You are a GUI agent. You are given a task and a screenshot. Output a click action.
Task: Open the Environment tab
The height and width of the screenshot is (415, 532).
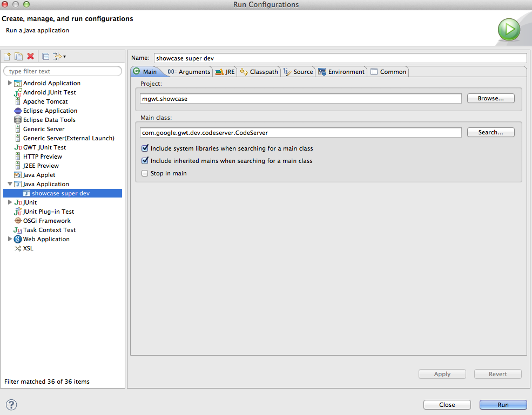(341, 72)
